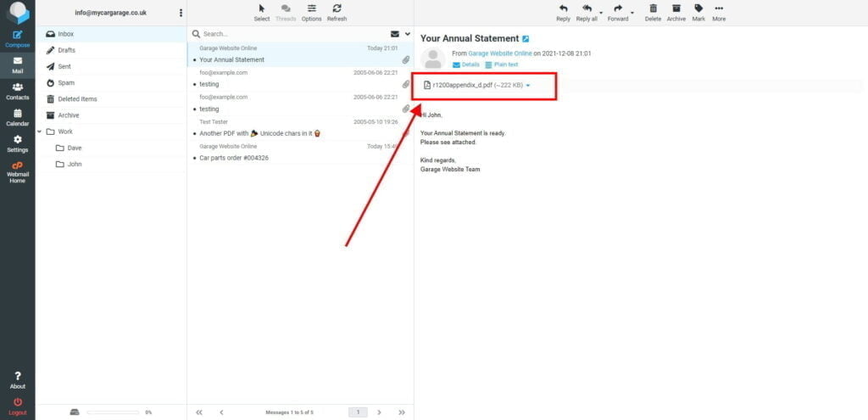Open the Calendar section
This screenshot has width=868, height=420.
(17, 117)
